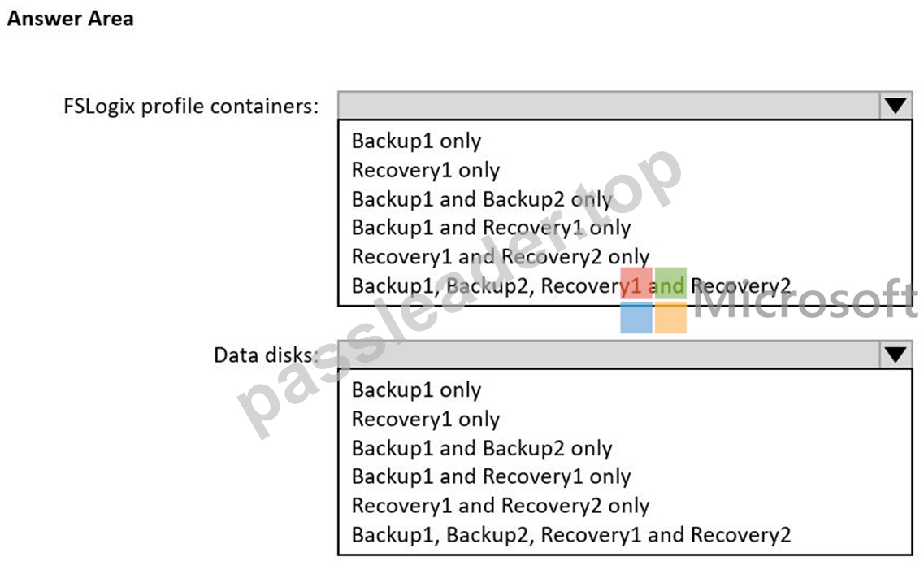Open the Data disks dropdown arrow
The height and width of the screenshot is (570, 924).
point(896,355)
